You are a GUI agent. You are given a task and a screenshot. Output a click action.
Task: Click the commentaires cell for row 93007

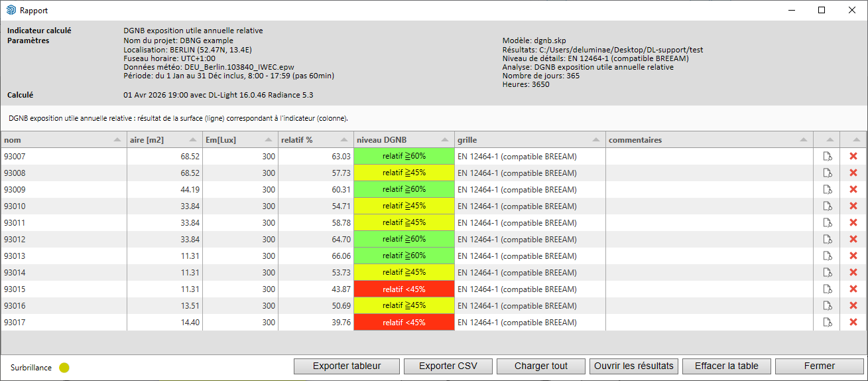coord(710,157)
